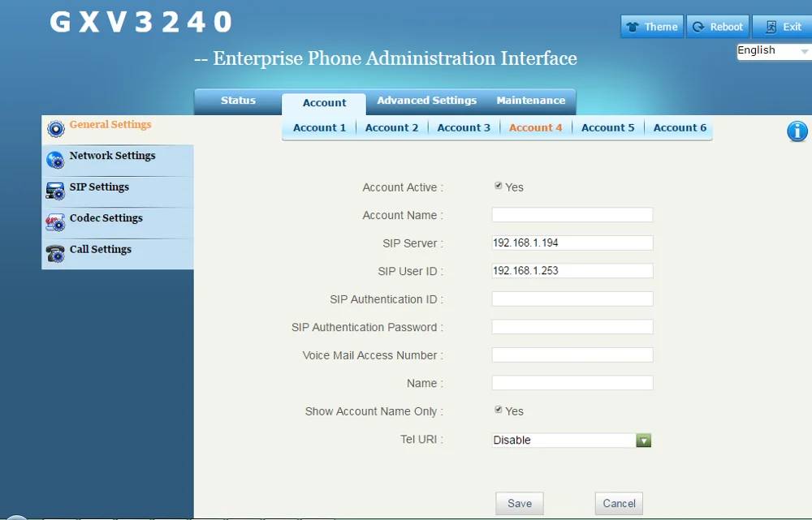This screenshot has width=812, height=520.
Task: Switch to Account 1 sub-tab
Action: point(319,128)
